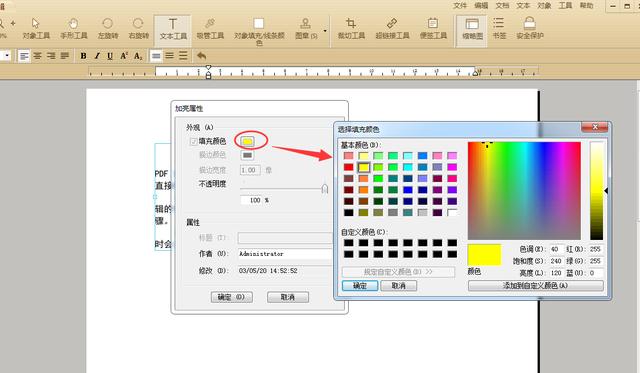Click the disabled 规定自定义颜色 button
This screenshot has width=640, height=373.
point(398,272)
